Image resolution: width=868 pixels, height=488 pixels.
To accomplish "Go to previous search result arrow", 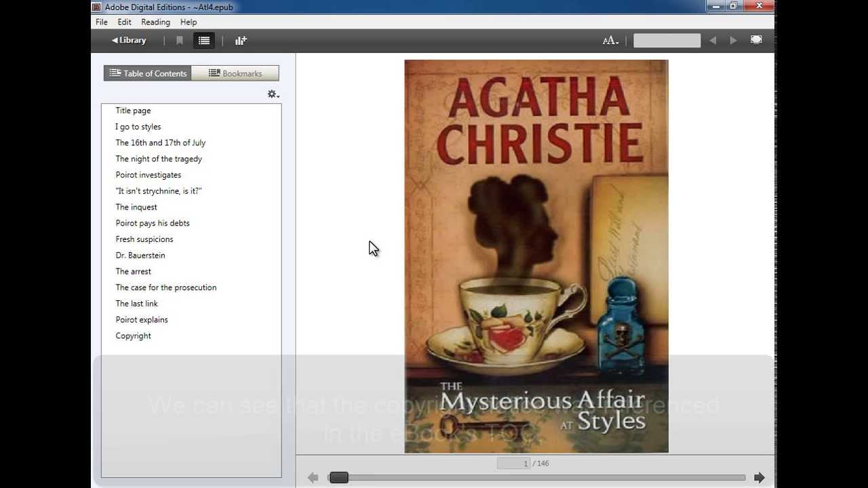I will point(713,41).
